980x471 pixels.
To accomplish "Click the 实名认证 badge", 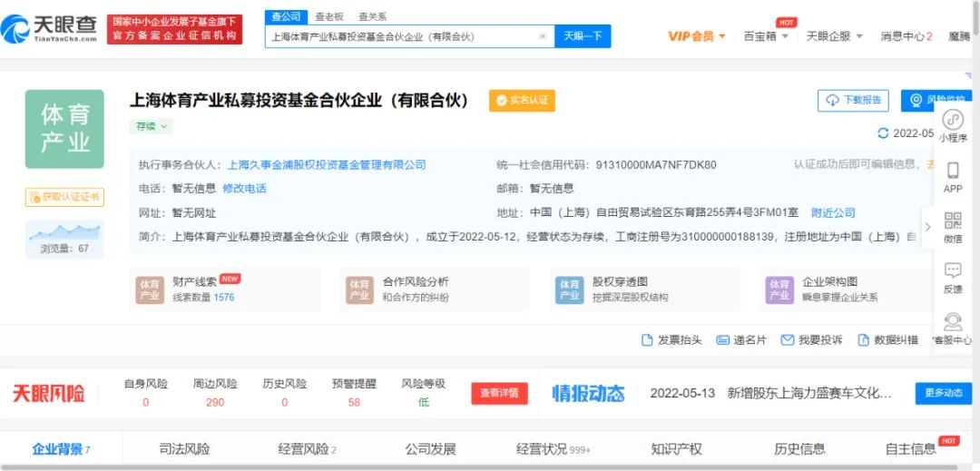I will (522, 101).
